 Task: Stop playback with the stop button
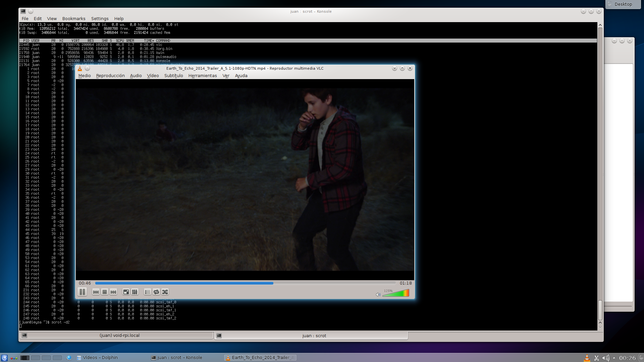point(105,292)
